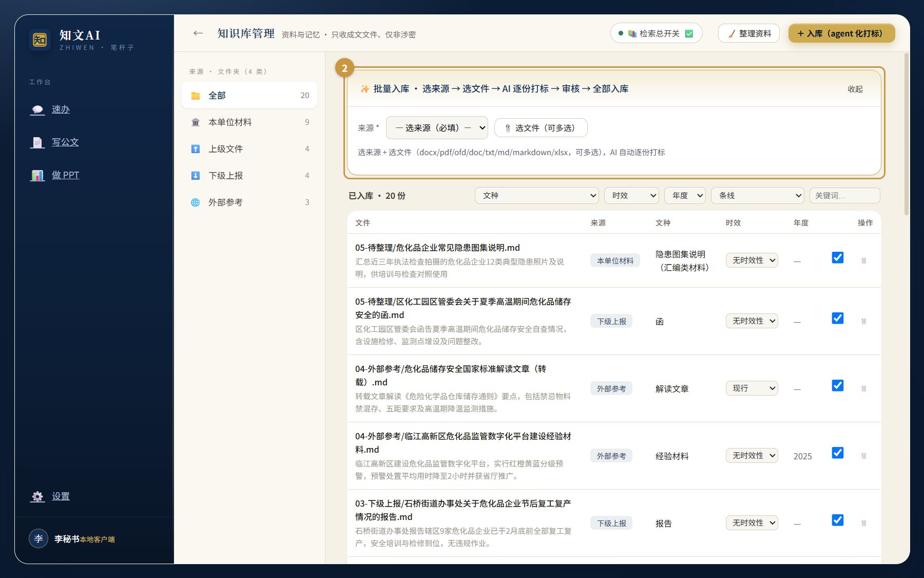Click the 来源 column header
The height and width of the screenshot is (578, 924).
(598, 222)
